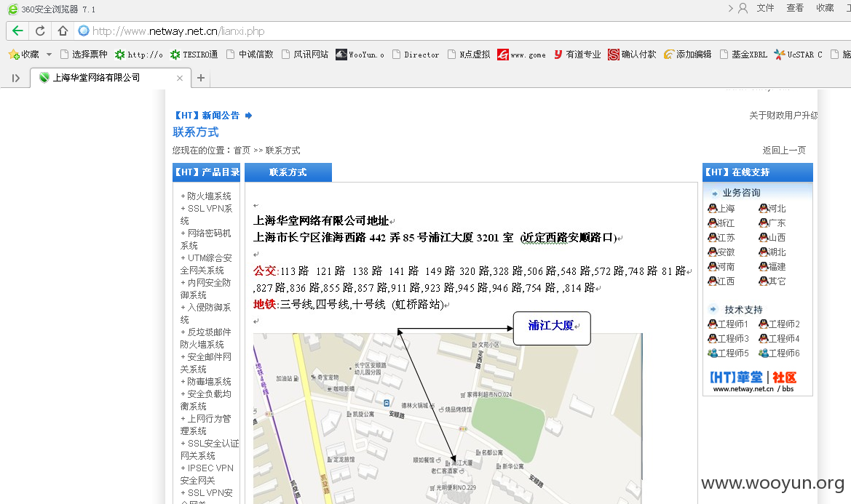Image resolution: width=851 pixels, height=504 pixels.
Task: Chat with 工程师6 MSN support
Action: tap(780, 353)
